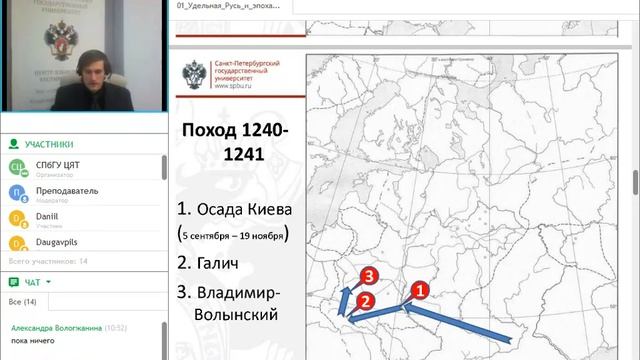Screen dimensions: 640x360
Task: Click the document tab 01_Удельная_Русь_и_эпоха
Action: 228,6
